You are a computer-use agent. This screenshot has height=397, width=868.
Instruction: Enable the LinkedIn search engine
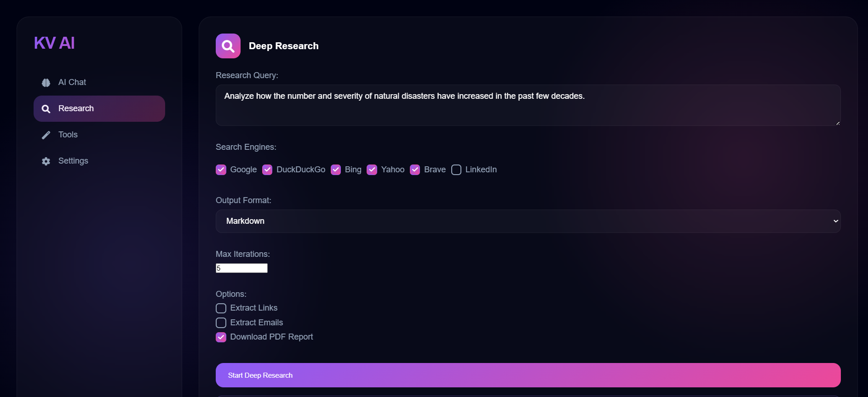click(456, 170)
